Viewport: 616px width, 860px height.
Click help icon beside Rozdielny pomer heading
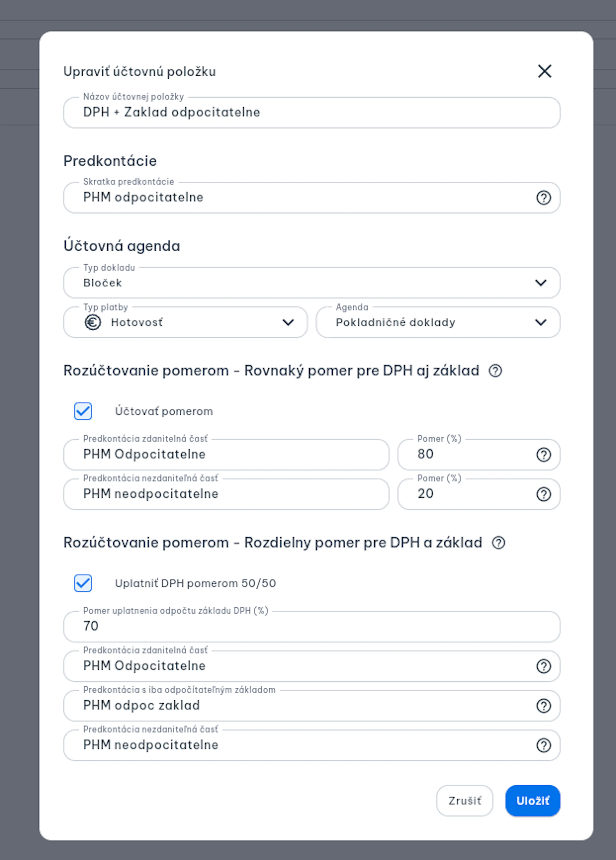pos(498,543)
